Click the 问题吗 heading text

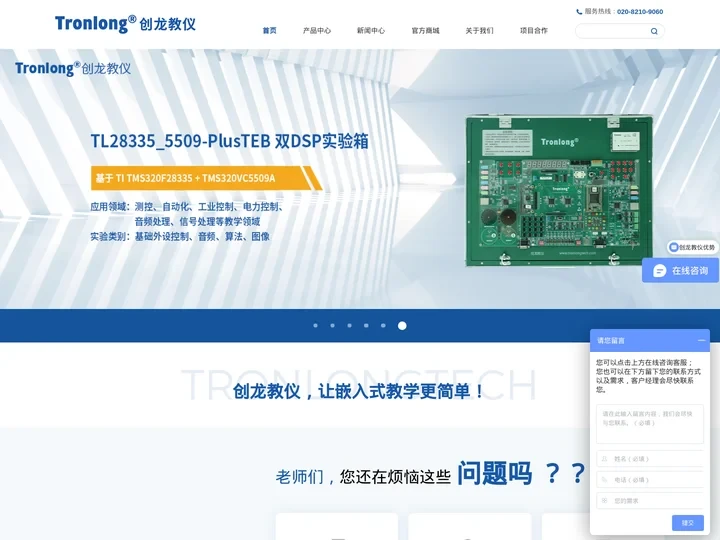(495, 473)
